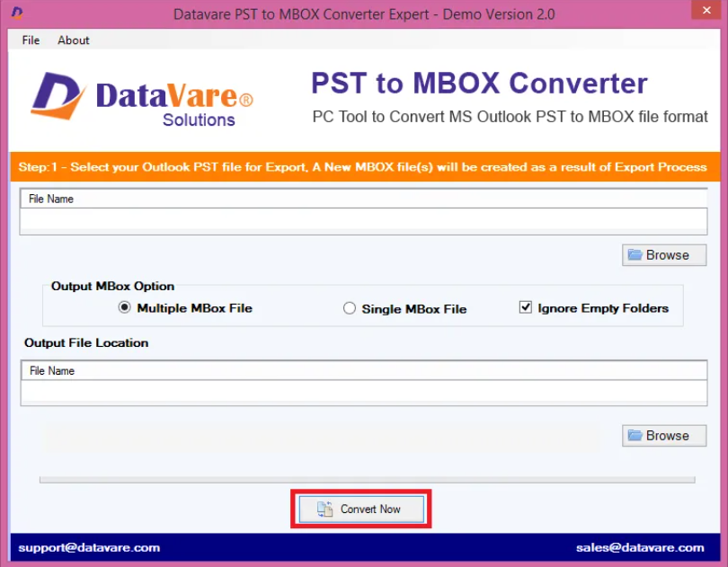728x567 pixels.
Task: Click the DataVare Solutions logo
Action: click(x=142, y=100)
